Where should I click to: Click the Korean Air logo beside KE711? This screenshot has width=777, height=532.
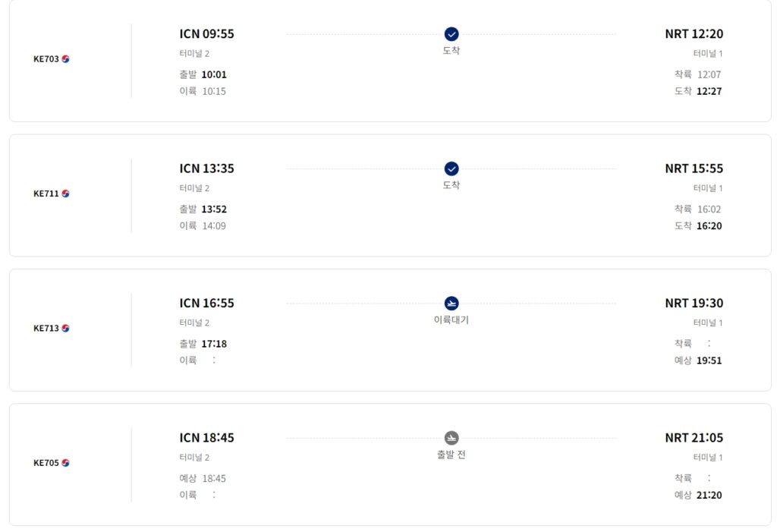click(65, 194)
